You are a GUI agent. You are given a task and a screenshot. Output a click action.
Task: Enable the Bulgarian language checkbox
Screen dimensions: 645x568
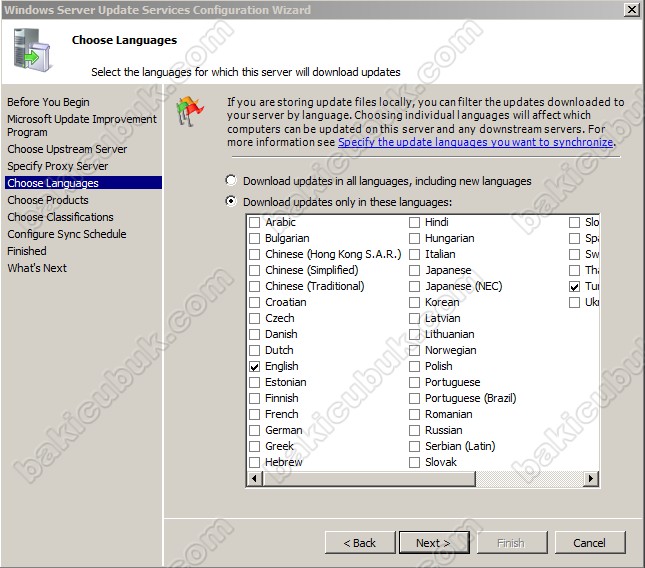click(255, 239)
